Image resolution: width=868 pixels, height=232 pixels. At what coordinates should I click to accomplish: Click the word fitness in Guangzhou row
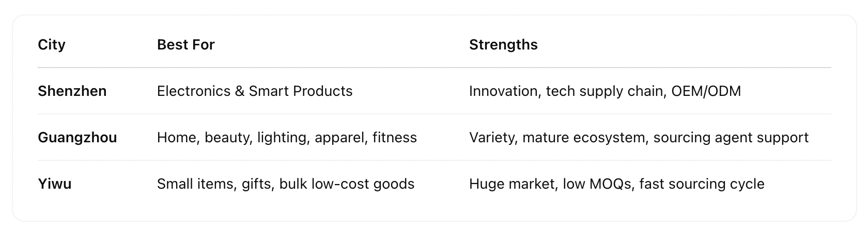[x=395, y=138]
